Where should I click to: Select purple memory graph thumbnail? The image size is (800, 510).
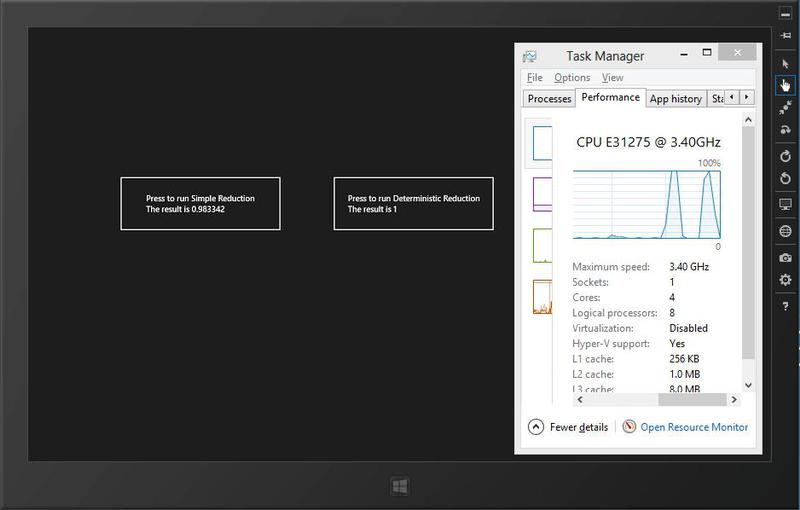(x=542, y=194)
